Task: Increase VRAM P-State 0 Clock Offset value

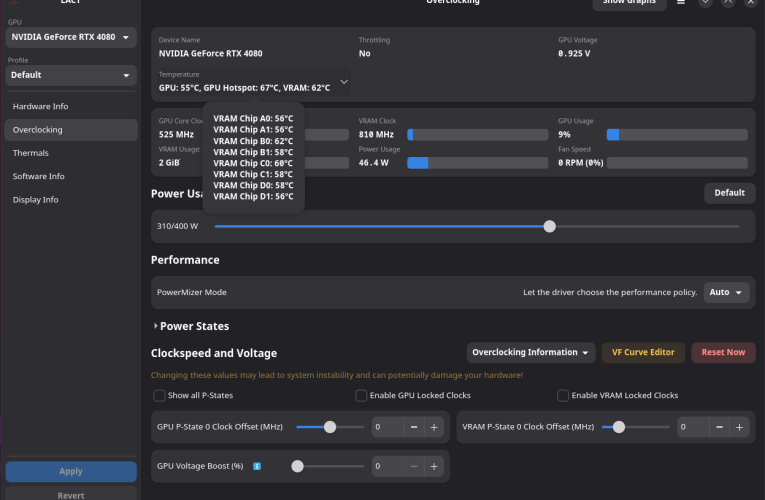Action: tap(739, 427)
